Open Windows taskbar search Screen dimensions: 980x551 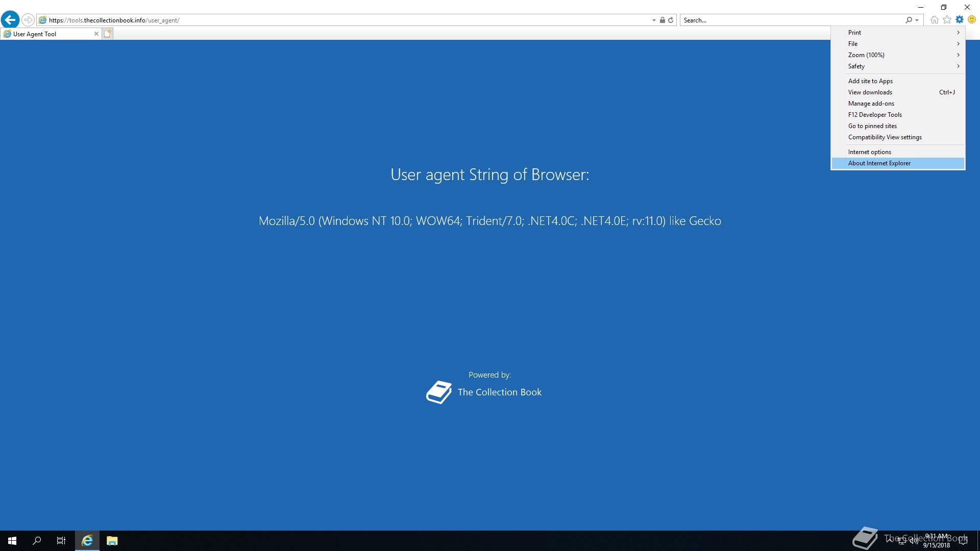[37, 541]
